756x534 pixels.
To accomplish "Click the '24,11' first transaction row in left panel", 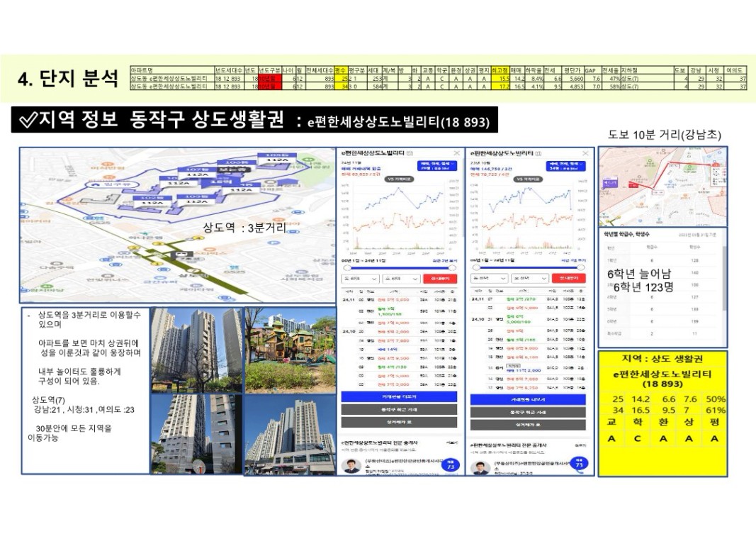I will (399, 299).
